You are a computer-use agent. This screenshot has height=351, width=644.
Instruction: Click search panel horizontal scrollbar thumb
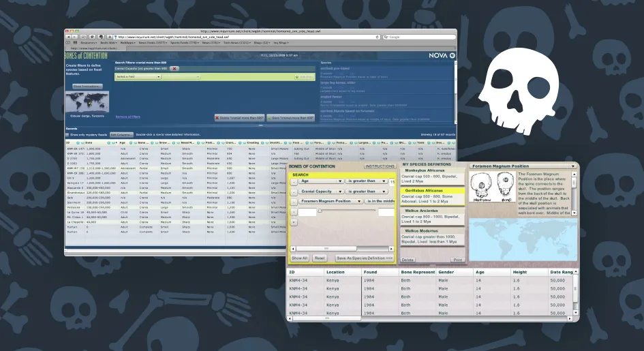point(326,249)
